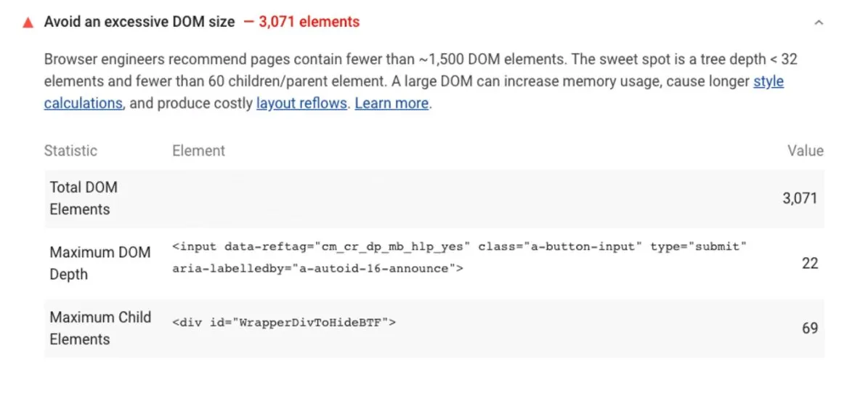Click the depth value 22
Viewport: 868px width, 396px height.
[x=810, y=264]
